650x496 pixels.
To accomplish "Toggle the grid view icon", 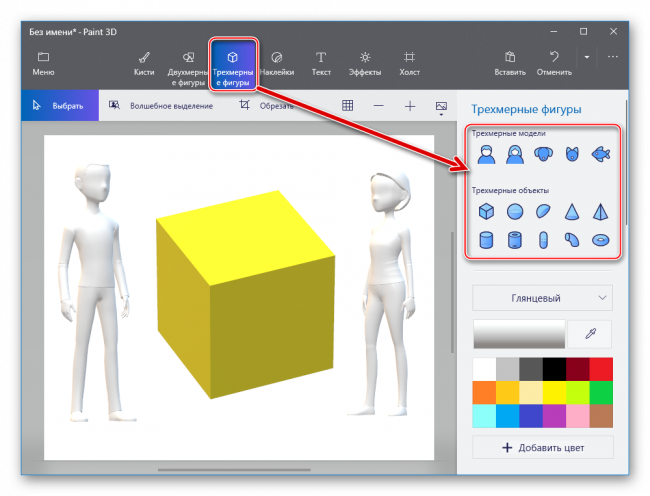I will pyautogui.click(x=347, y=106).
